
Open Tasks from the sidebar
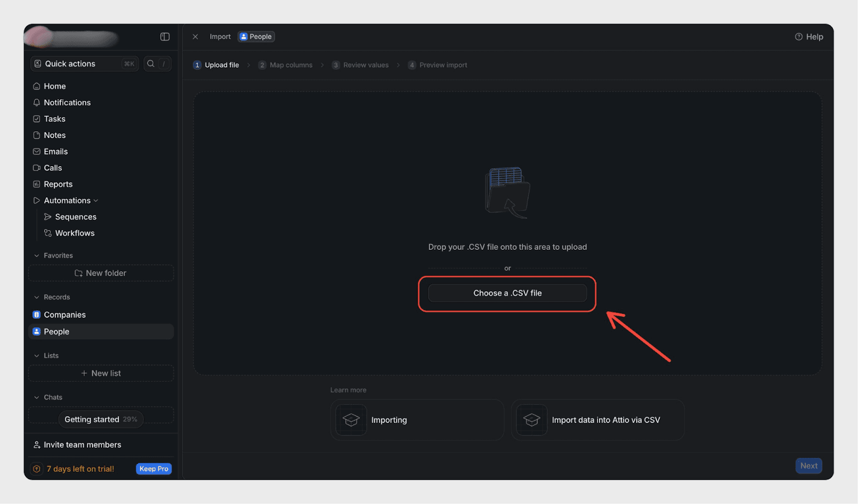click(x=54, y=119)
